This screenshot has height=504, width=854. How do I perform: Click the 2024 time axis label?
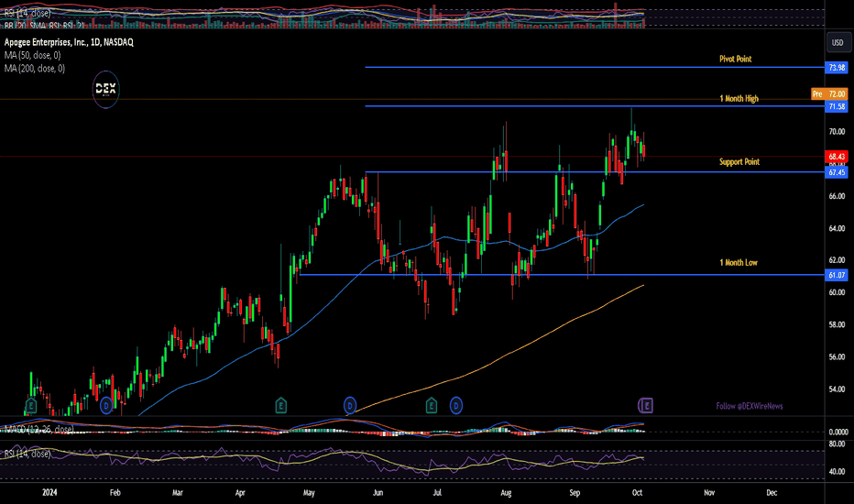(x=49, y=493)
